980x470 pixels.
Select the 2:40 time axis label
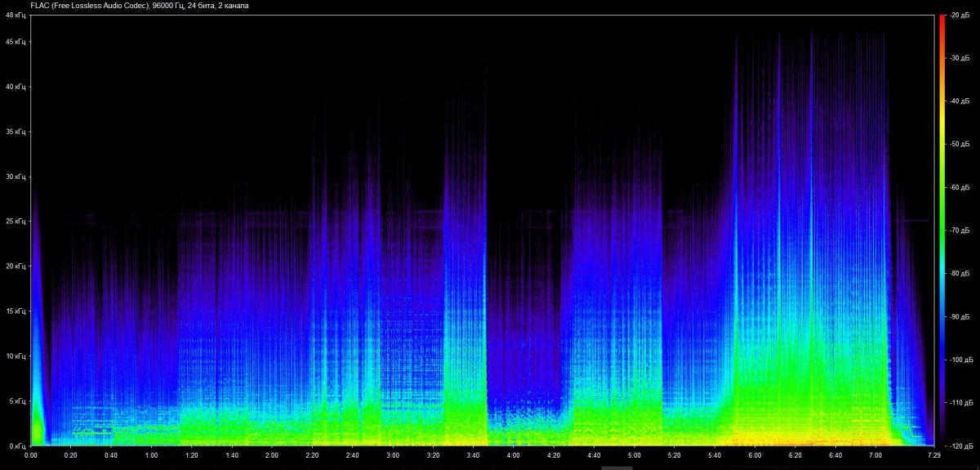(x=353, y=455)
